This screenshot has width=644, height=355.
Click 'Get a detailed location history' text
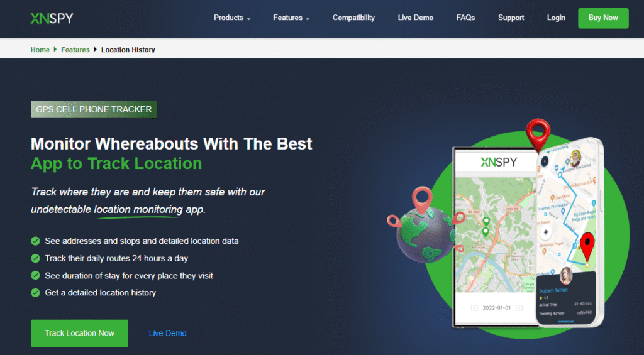100,293
